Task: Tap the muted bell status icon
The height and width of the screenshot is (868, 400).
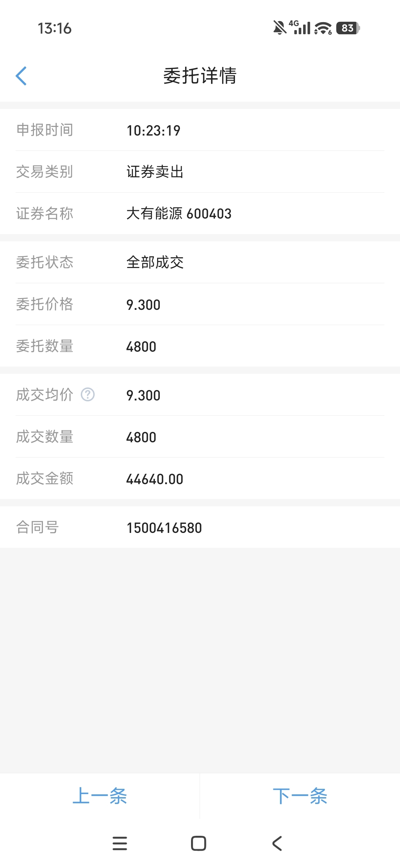Action: [x=280, y=28]
